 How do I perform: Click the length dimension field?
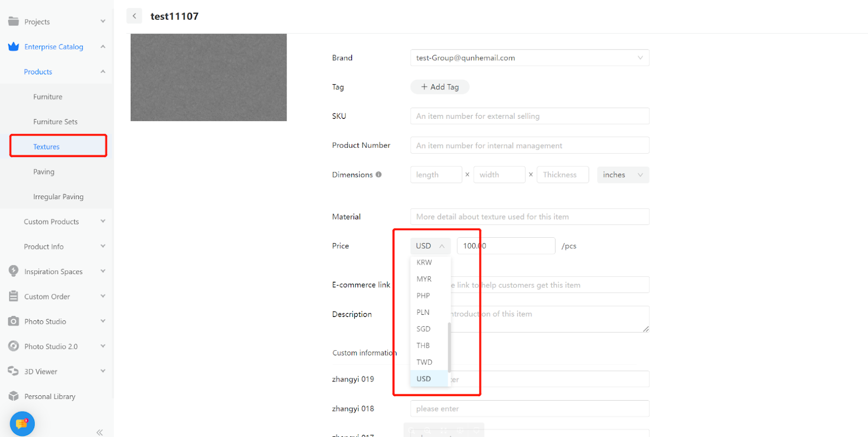[x=436, y=175]
